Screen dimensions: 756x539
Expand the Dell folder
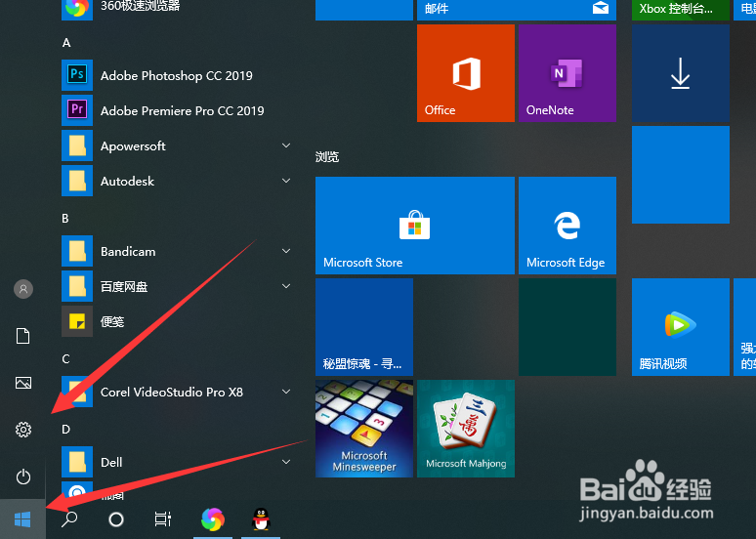[176, 462]
